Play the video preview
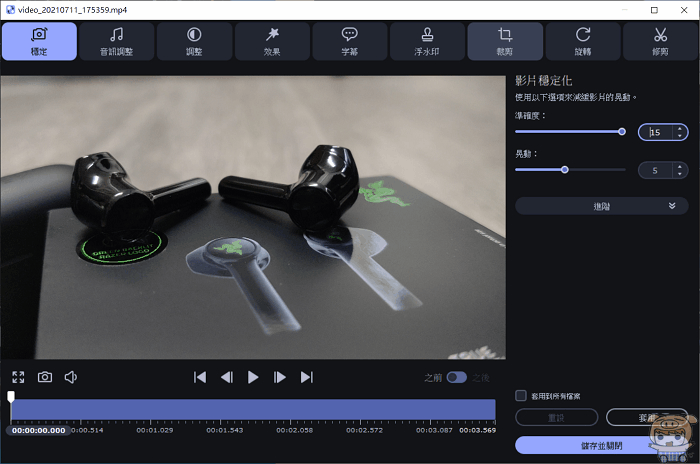 pyautogui.click(x=253, y=377)
